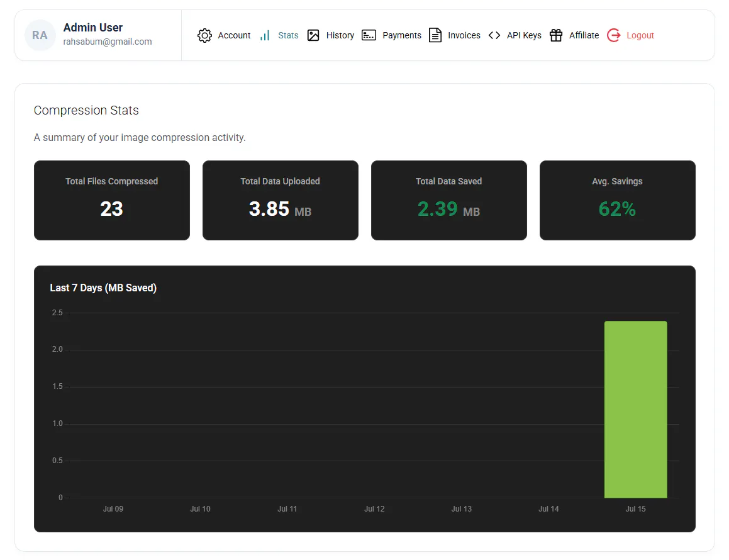Click the Affiliate gift icon
This screenshot has height=560, width=729.
[x=556, y=35]
